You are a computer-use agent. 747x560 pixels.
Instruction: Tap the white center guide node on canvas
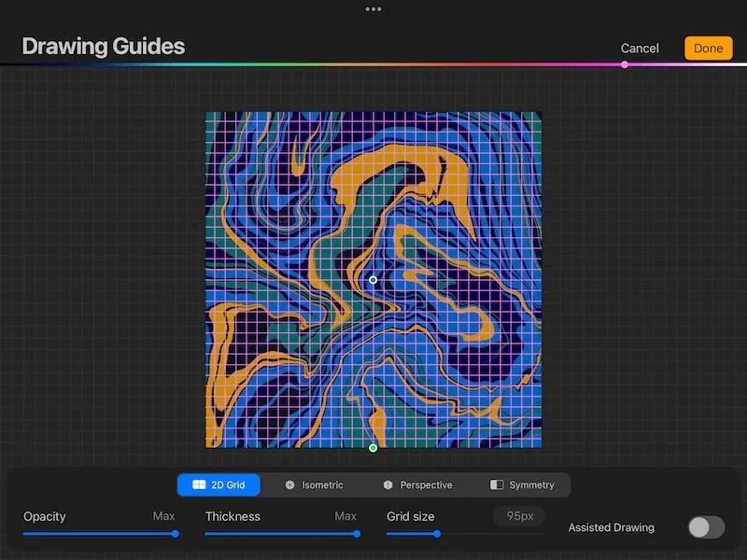click(373, 279)
